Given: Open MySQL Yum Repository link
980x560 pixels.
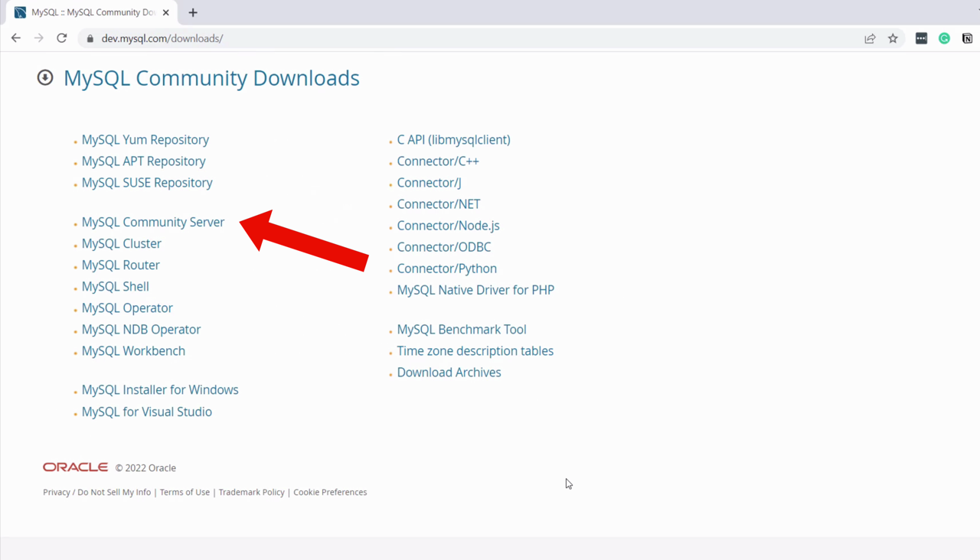Looking at the screenshot, I should click(145, 140).
